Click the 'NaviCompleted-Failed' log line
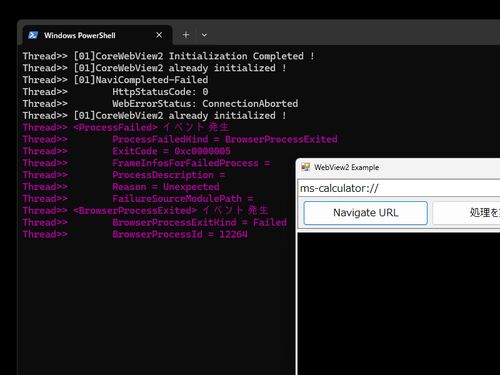The width and height of the screenshot is (500, 375). click(115, 80)
